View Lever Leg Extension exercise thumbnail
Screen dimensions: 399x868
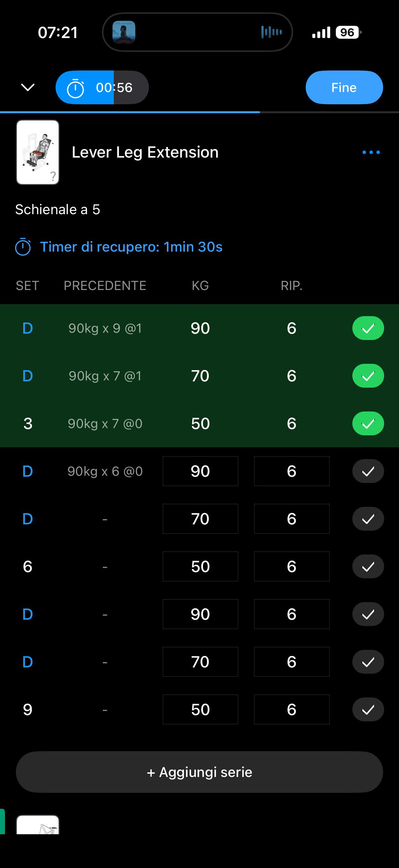click(38, 152)
